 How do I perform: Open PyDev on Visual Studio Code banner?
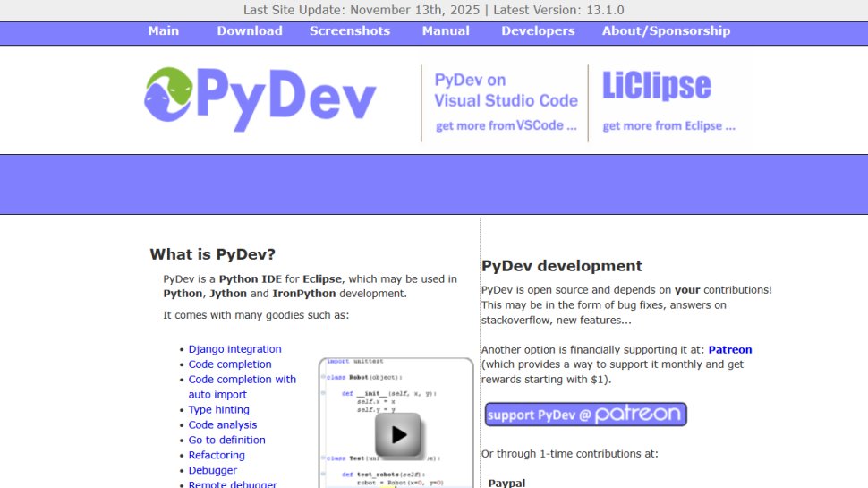pos(506,90)
